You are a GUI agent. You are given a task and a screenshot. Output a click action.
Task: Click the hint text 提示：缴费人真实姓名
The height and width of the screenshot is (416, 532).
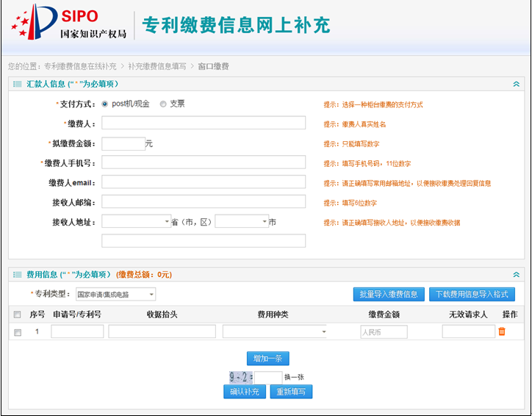(x=355, y=124)
